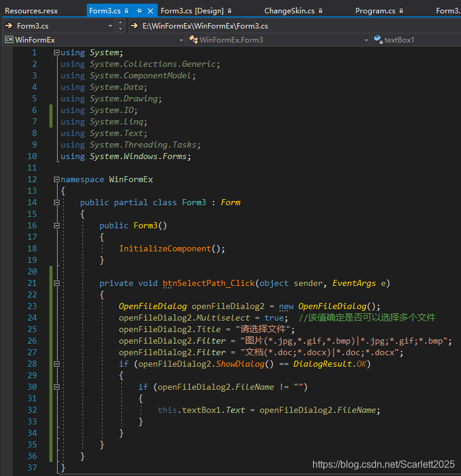Collapse the FileName if block
The image size is (461, 476).
point(56,387)
